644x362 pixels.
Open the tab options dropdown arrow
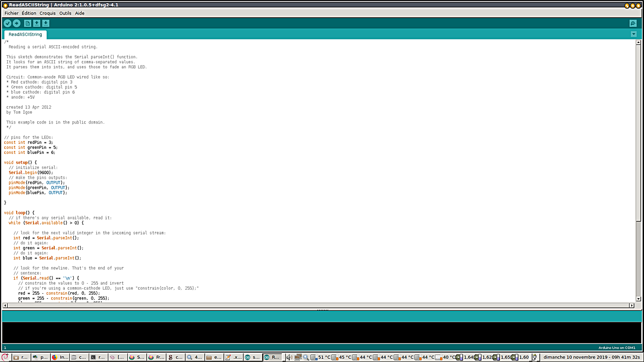coord(634,34)
